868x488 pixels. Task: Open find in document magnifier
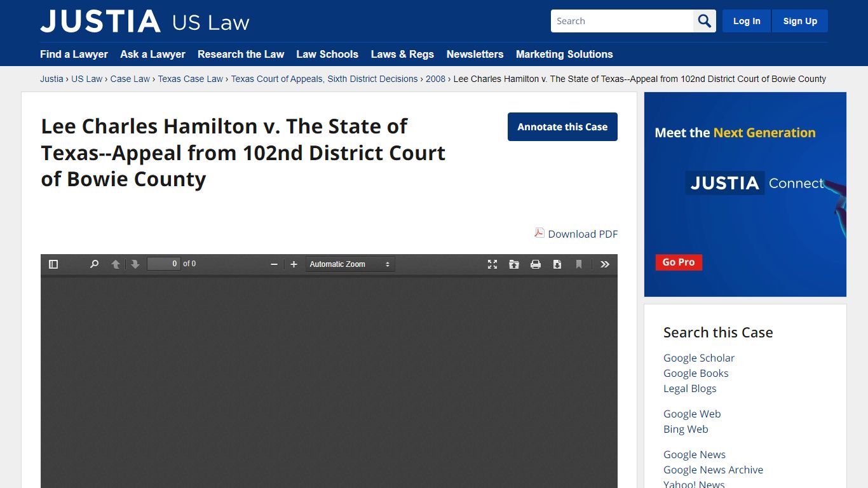click(94, 264)
